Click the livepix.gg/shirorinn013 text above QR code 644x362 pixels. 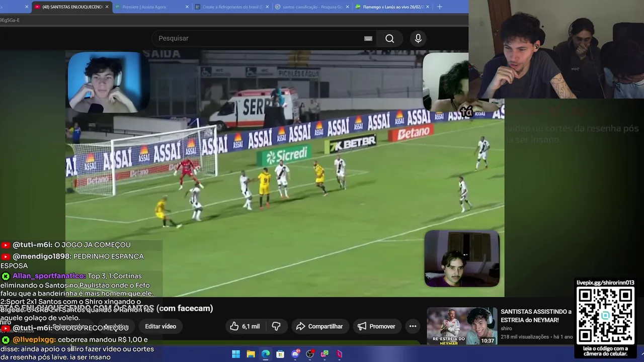pyautogui.click(x=605, y=283)
